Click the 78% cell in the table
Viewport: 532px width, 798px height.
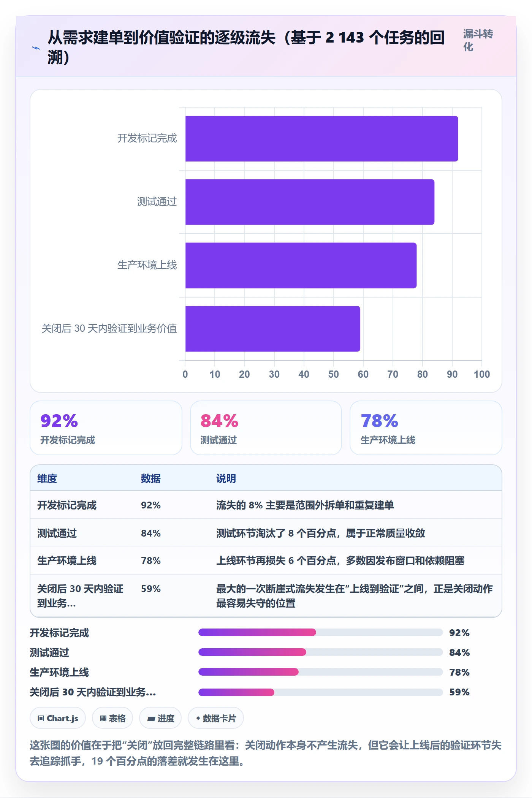click(x=151, y=560)
